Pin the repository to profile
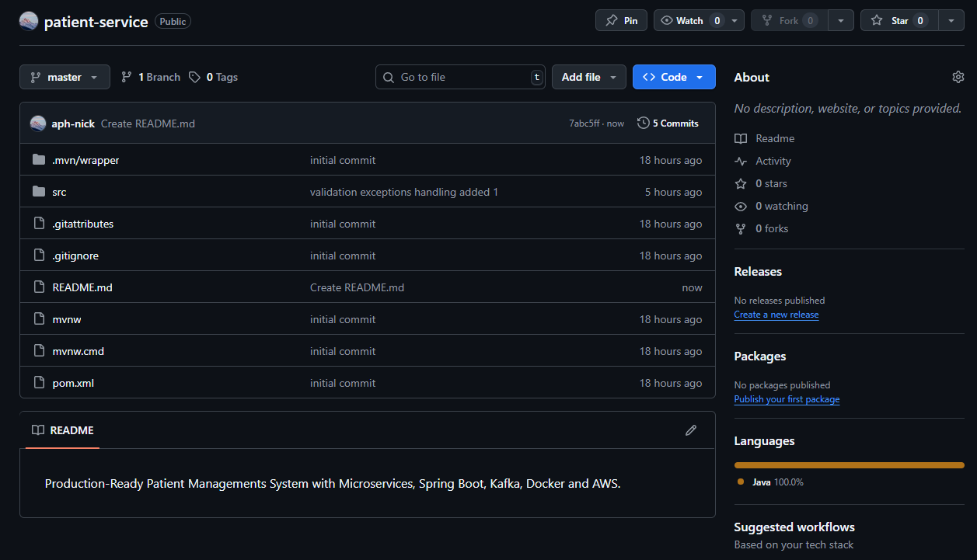977x560 pixels. [621, 21]
